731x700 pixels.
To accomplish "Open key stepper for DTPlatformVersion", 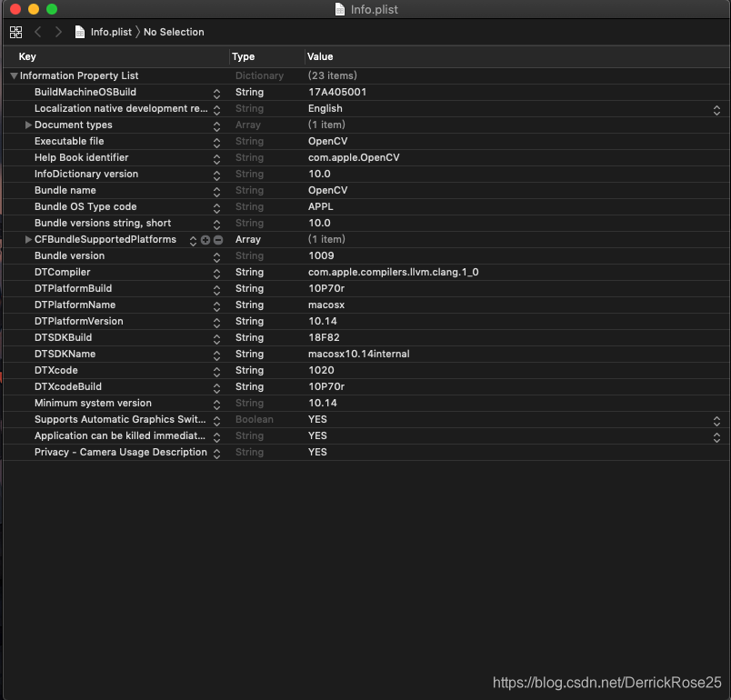I will point(216,323).
